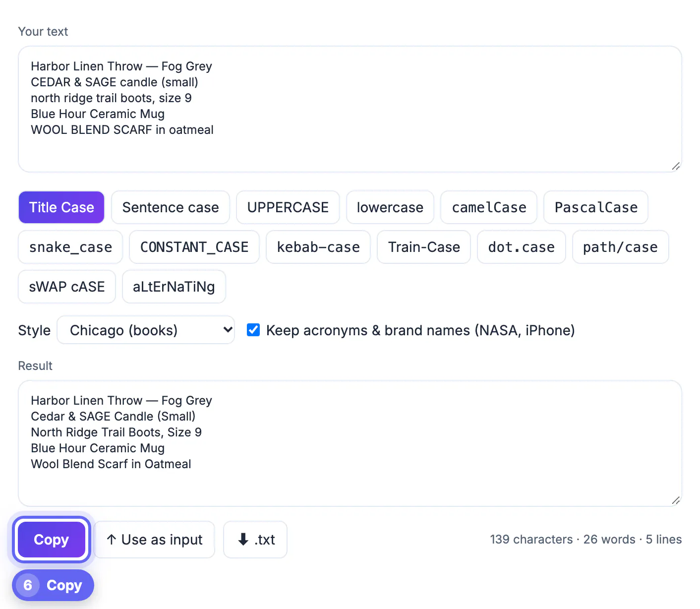Convert text to Sentence case
The image size is (700, 609).
tap(171, 207)
